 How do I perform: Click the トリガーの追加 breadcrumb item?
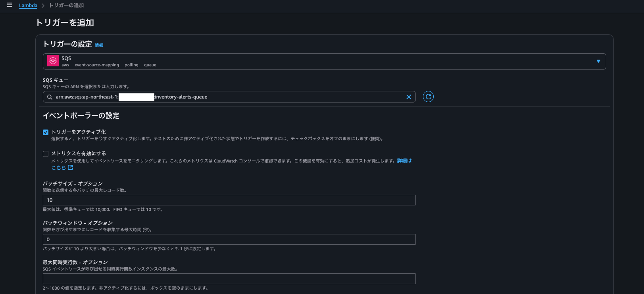click(66, 6)
